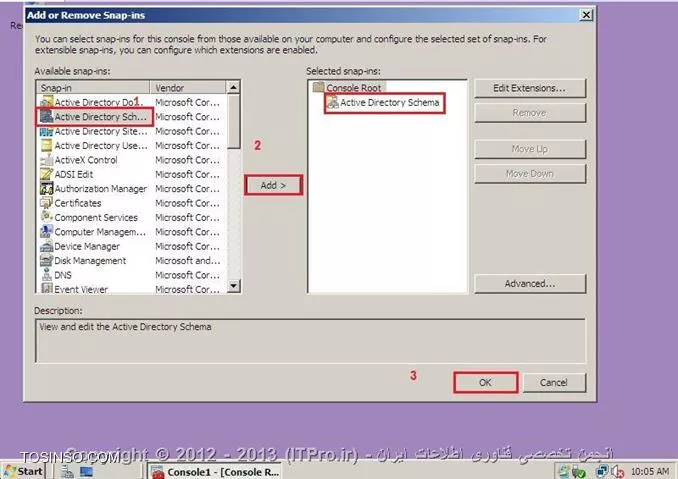
Task: Click the Component Services icon
Action: tap(46, 217)
